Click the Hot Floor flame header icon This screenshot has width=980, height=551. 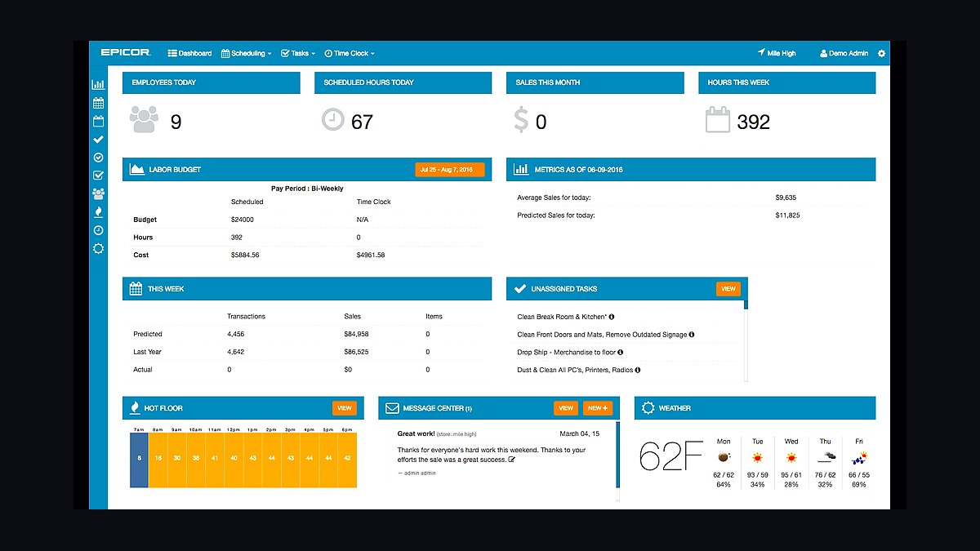[x=136, y=408]
